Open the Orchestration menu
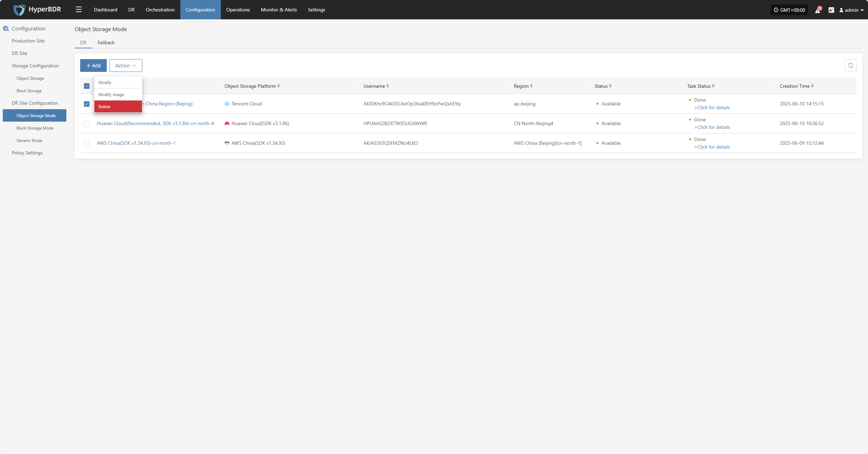The image size is (868, 454). pos(160,10)
